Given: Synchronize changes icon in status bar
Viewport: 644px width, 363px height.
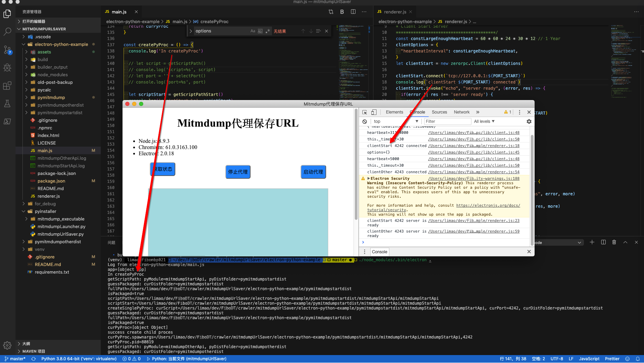Looking at the screenshot, I should click(x=33, y=359).
